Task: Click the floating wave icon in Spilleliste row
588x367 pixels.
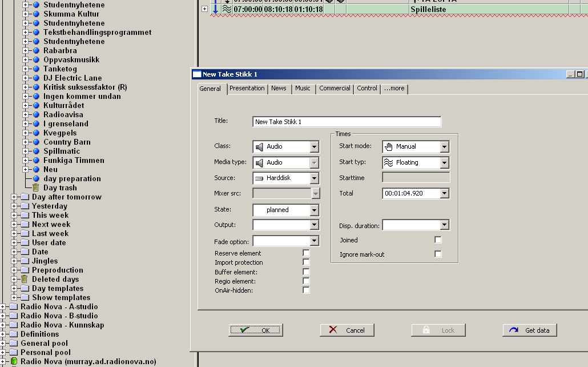Action: click(227, 9)
